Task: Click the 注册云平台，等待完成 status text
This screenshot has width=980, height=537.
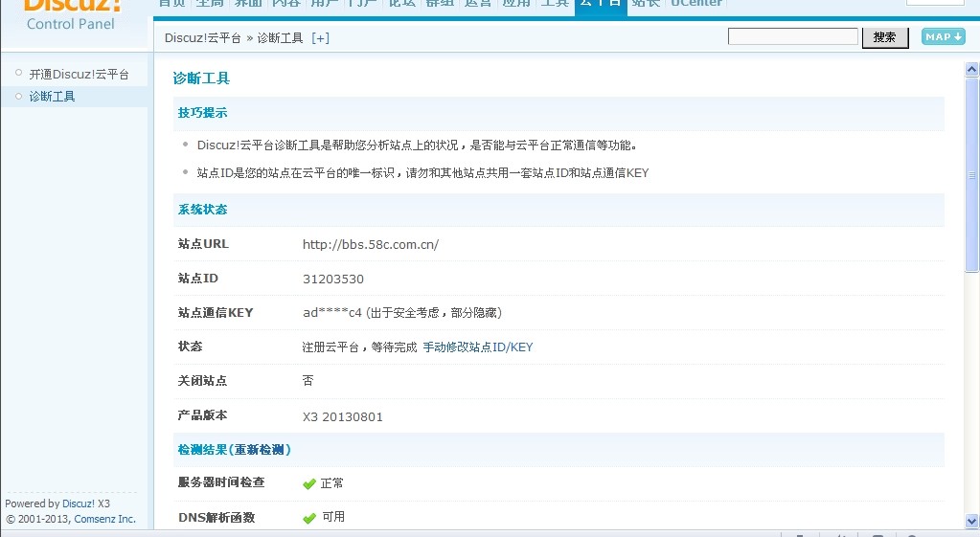Action: (x=359, y=347)
